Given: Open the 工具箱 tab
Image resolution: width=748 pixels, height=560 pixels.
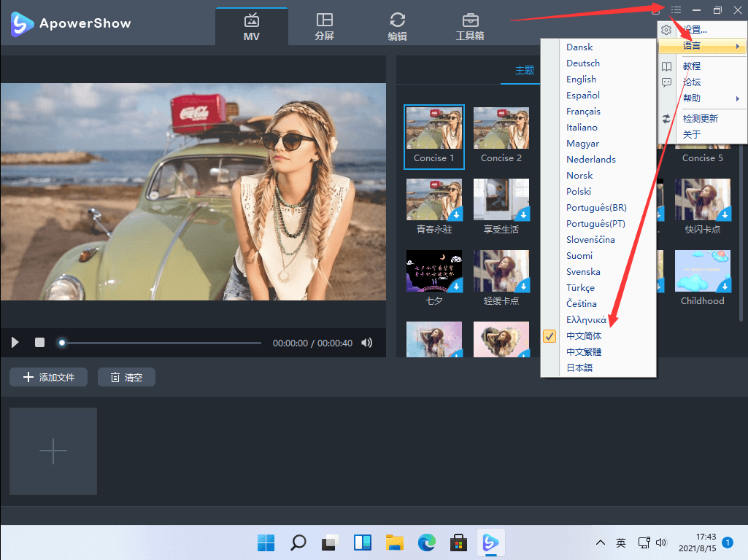Looking at the screenshot, I should pyautogui.click(x=470, y=27).
